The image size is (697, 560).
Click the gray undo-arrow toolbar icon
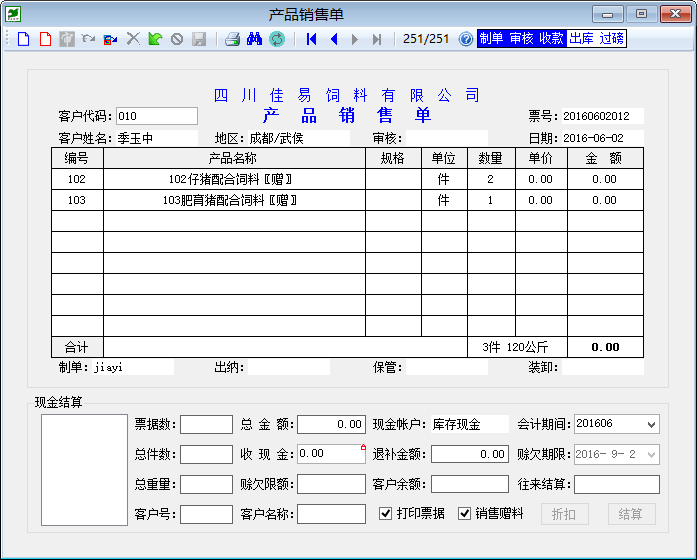coord(88,39)
